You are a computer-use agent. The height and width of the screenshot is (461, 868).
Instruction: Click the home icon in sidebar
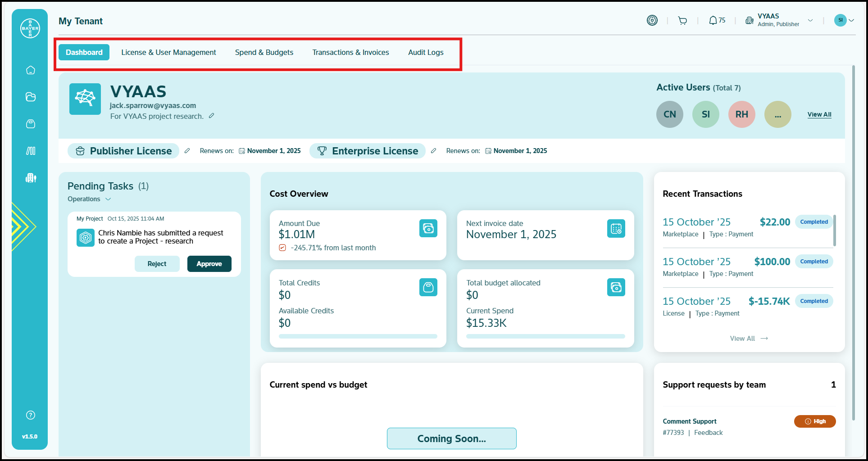(31, 70)
